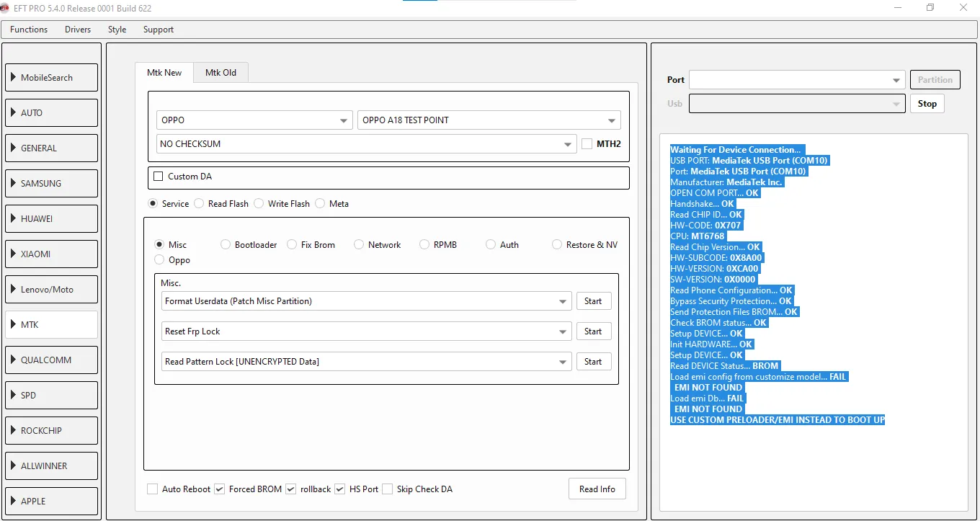Expand the QUALCOMM sidebar arrow
Image resolution: width=980 pixels, height=521 pixels.
coord(14,360)
